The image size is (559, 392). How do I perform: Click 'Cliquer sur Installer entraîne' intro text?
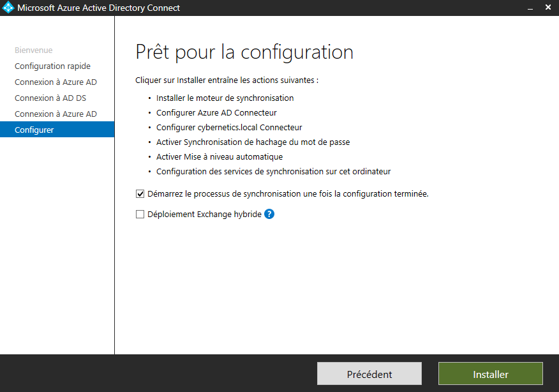click(x=227, y=80)
